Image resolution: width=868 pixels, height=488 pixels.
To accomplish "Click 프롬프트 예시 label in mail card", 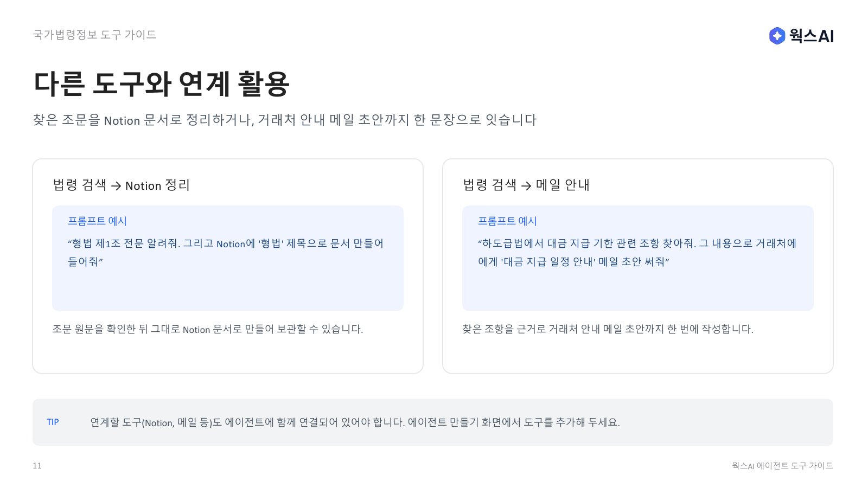I will tap(507, 221).
